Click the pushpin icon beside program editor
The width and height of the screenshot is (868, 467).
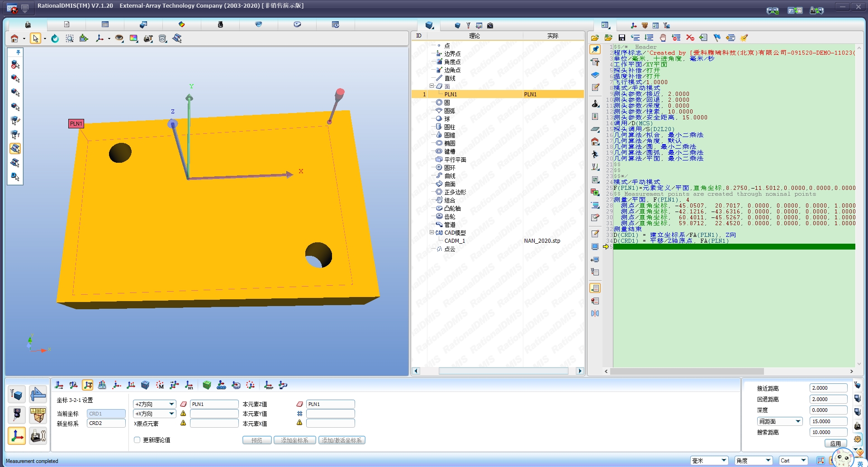pyautogui.click(x=595, y=49)
